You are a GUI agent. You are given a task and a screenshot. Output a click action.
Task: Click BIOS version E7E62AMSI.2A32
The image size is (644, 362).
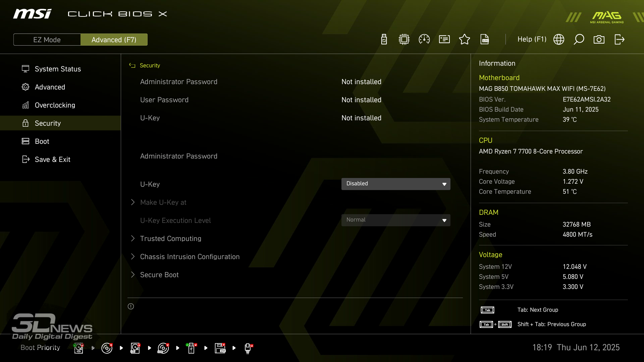pyautogui.click(x=586, y=99)
